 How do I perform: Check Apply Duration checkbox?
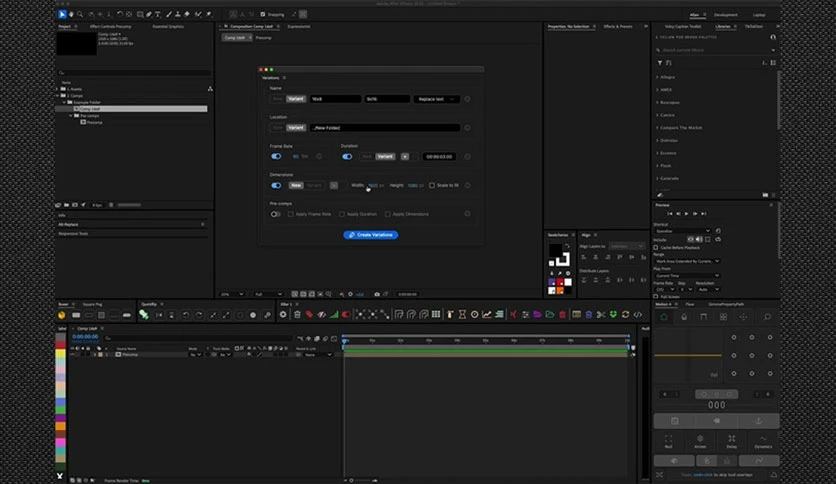coord(342,214)
